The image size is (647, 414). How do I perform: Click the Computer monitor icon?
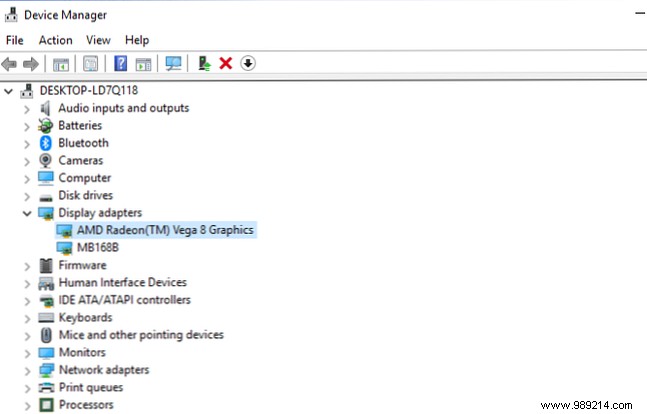(46, 178)
